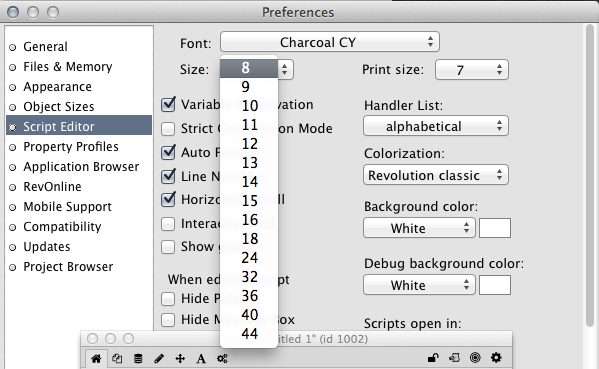Click the open padlock icon in inspector

[433, 358]
